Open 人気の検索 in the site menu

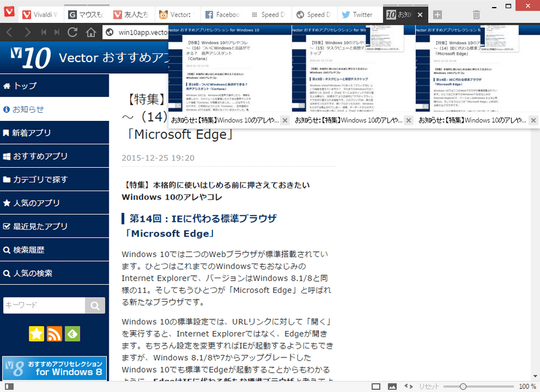click(55, 273)
